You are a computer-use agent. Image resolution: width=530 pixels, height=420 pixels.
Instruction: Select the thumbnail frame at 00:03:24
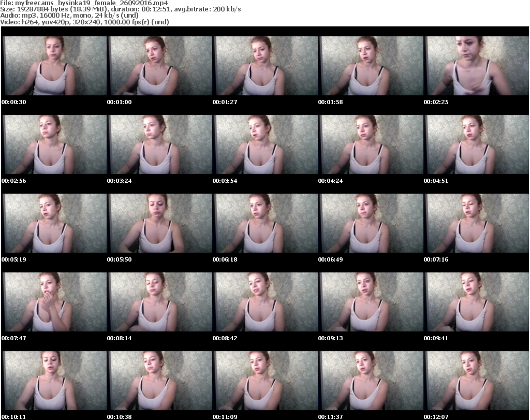click(159, 144)
